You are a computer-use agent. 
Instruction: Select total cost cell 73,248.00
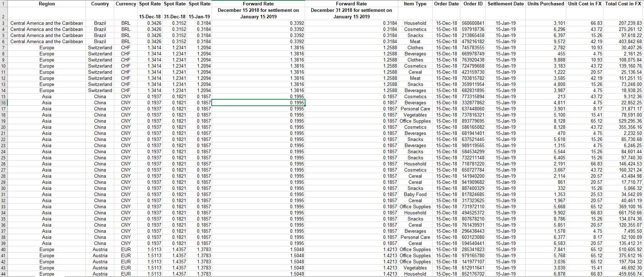[x=623, y=85]
